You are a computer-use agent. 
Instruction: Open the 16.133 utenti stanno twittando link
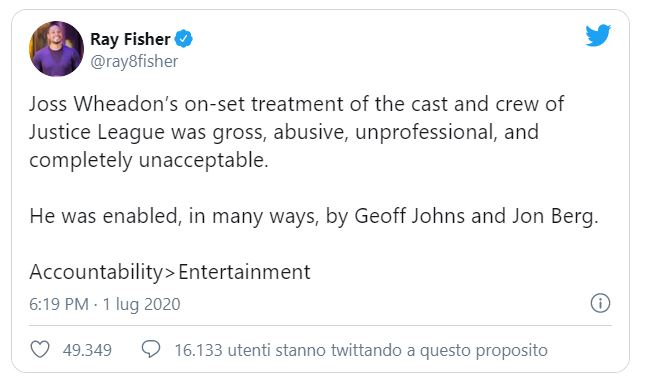(361, 350)
